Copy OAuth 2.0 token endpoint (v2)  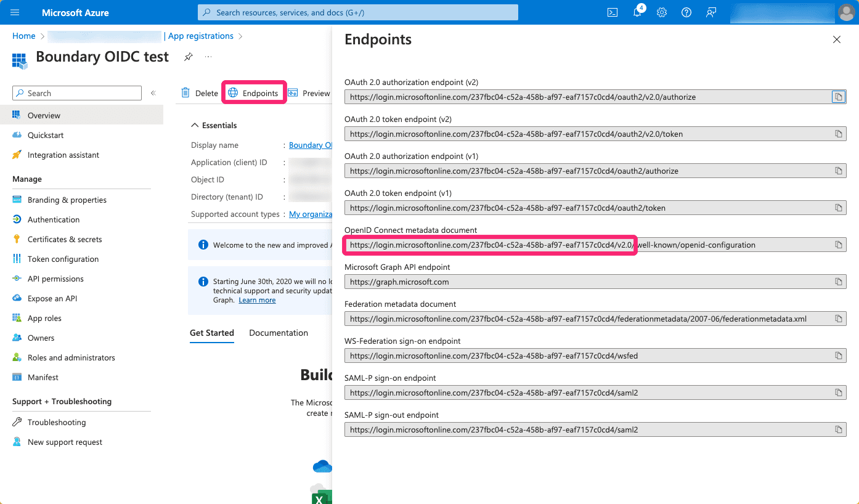click(838, 134)
